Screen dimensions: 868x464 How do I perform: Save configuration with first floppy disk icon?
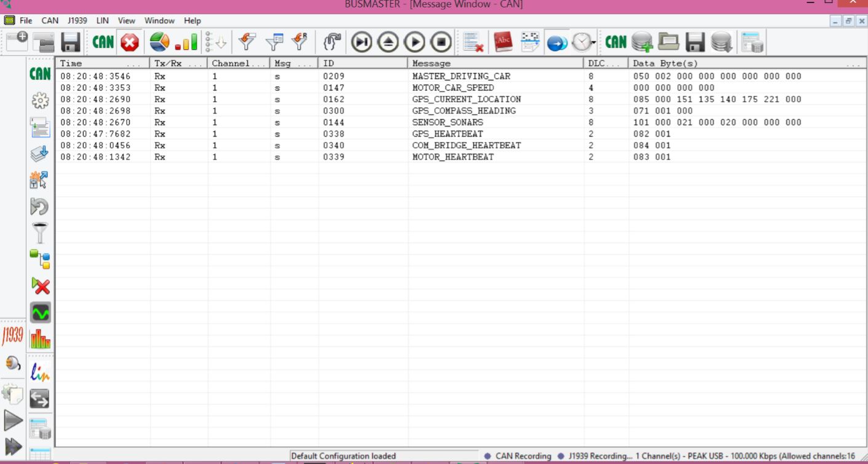(70, 42)
